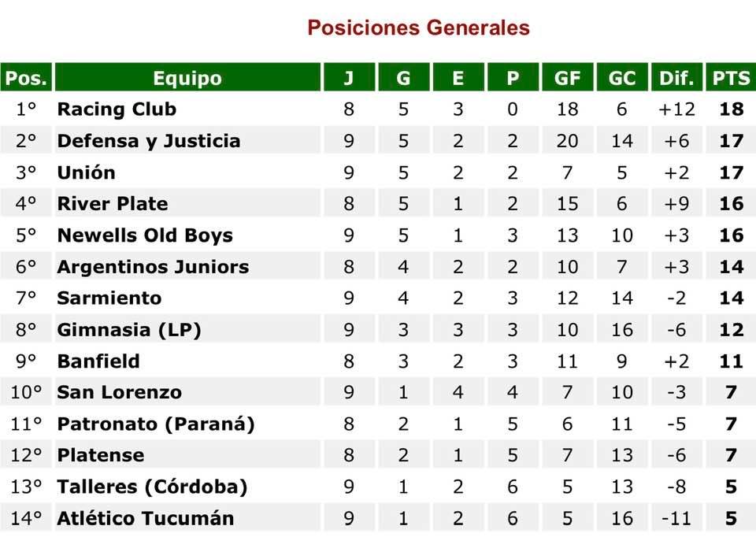Select Defensa y Justicia team name

click(x=149, y=141)
